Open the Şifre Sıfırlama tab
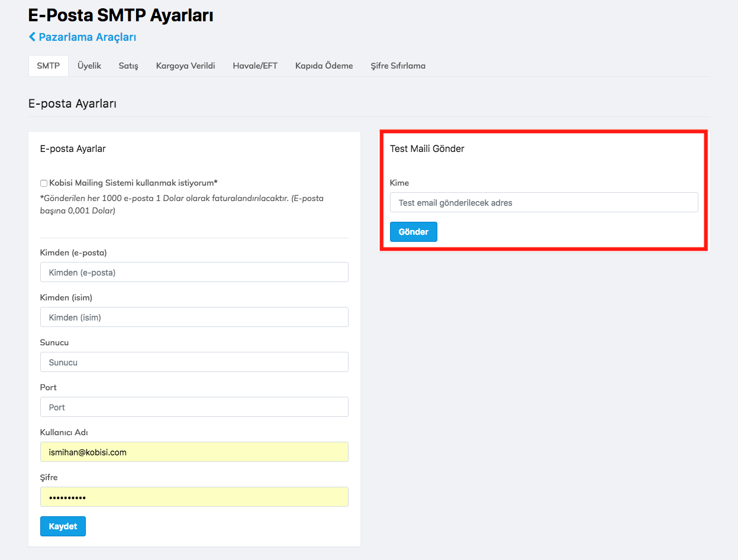 pyautogui.click(x=398, y=66)
